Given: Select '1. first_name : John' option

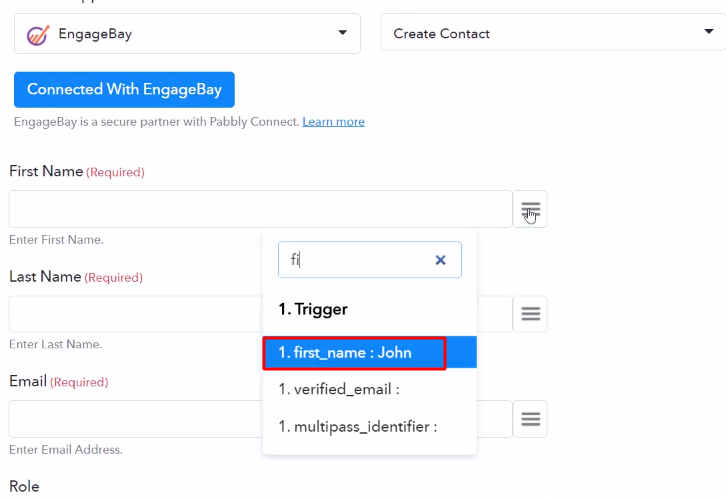Looking at the screenshot, I should tap(369, 353).
